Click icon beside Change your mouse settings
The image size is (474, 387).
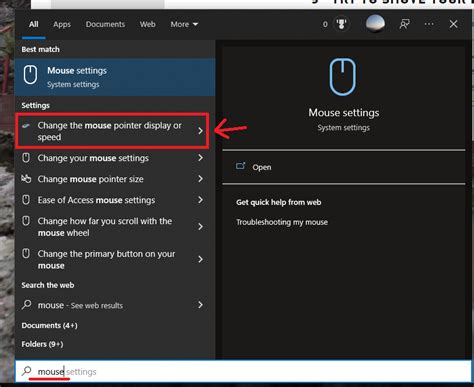[x=26, y=158]
